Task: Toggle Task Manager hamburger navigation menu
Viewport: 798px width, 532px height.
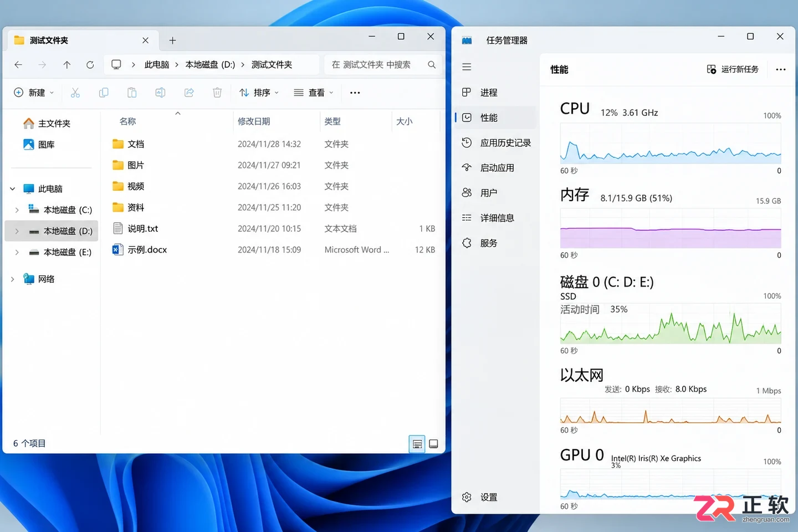Action: click(467, 67)
